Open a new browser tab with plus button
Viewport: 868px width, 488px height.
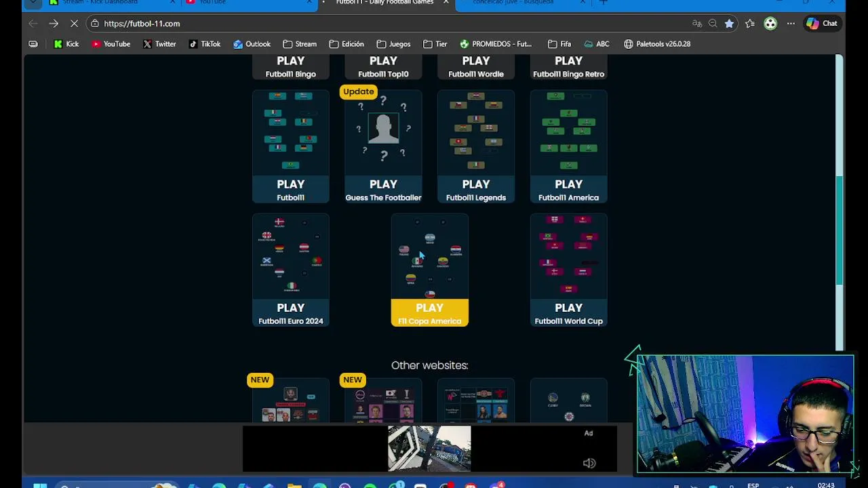(604, 3)
